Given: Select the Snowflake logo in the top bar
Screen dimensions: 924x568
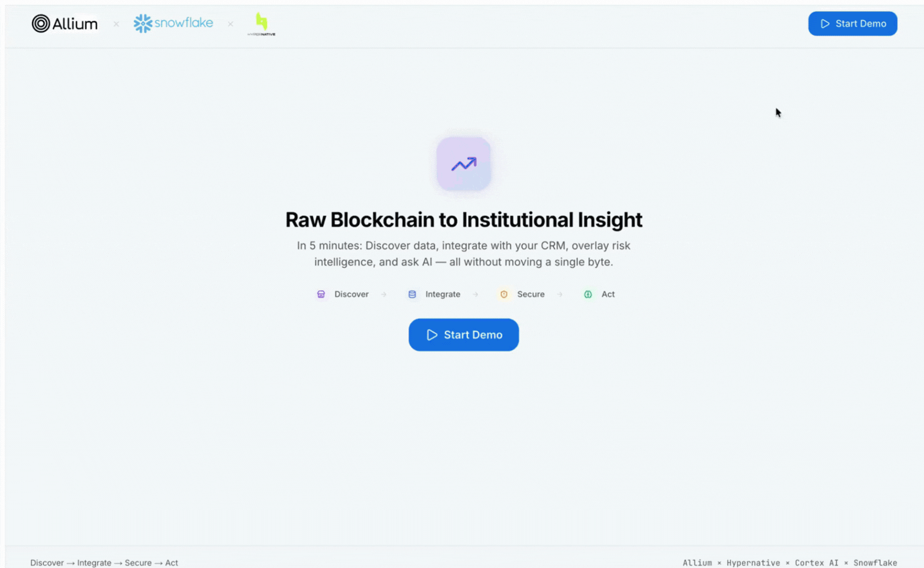Looking at the screenshot, I should coord(173,23).
